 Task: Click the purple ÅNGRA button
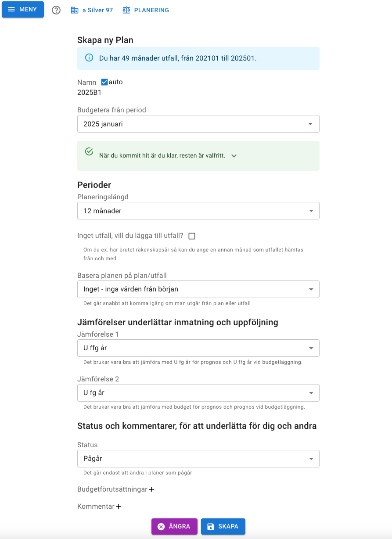[x=174, y=527]
